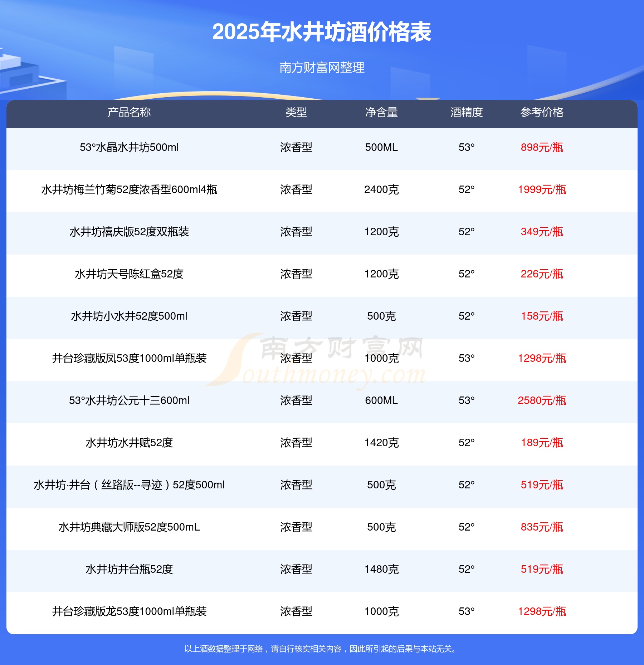Click the subtitle 南方财富网整理

tap(322, 67)
